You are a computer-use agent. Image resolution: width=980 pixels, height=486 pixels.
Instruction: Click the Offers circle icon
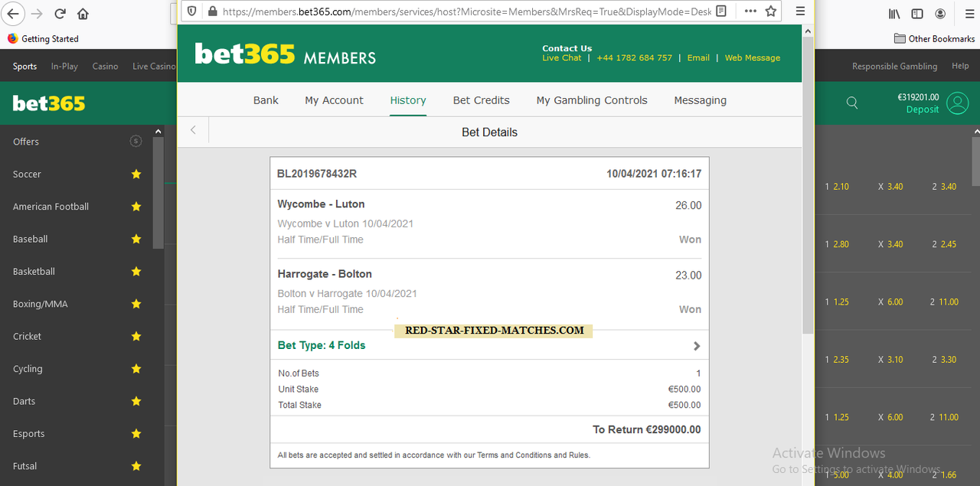136,141
